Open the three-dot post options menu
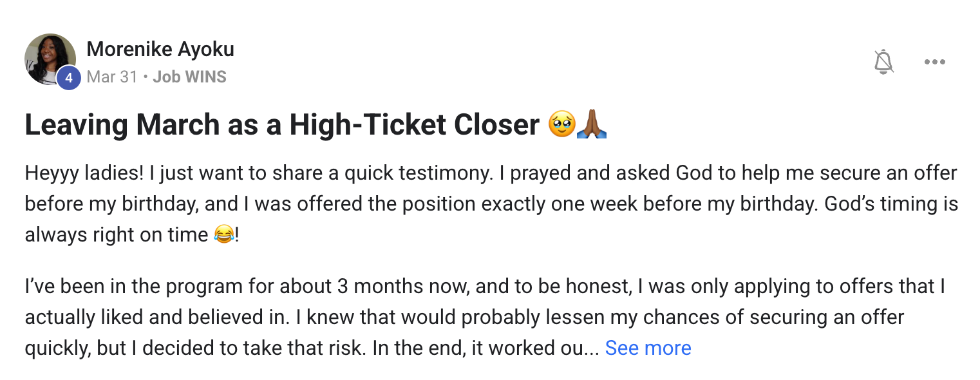 coord(934,62)
